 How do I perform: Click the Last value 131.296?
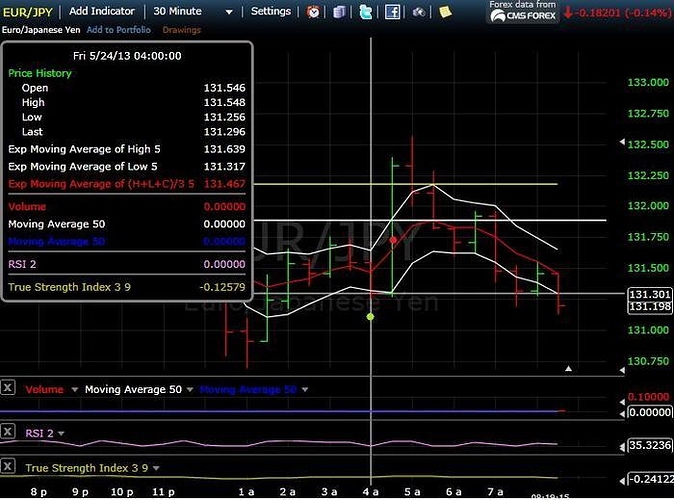pos(224,132)
